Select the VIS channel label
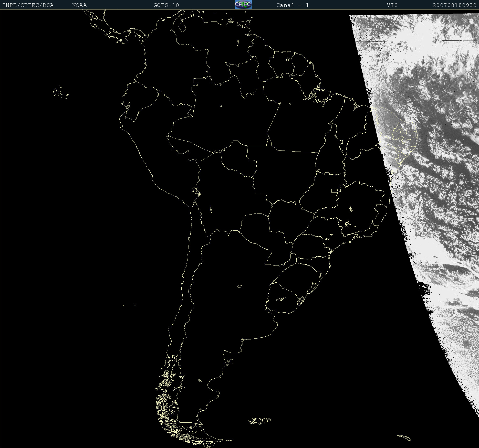The width and height of the screenshot is (479, 448). [392, 5]
